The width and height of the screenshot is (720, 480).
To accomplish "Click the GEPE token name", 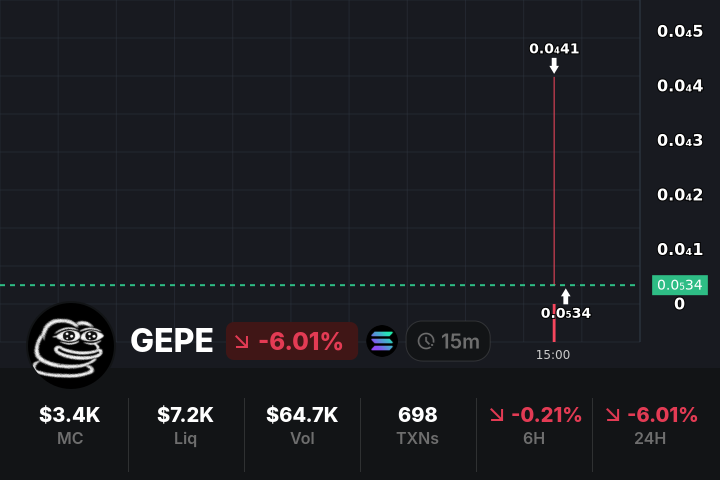I will [x=171, y=341].
